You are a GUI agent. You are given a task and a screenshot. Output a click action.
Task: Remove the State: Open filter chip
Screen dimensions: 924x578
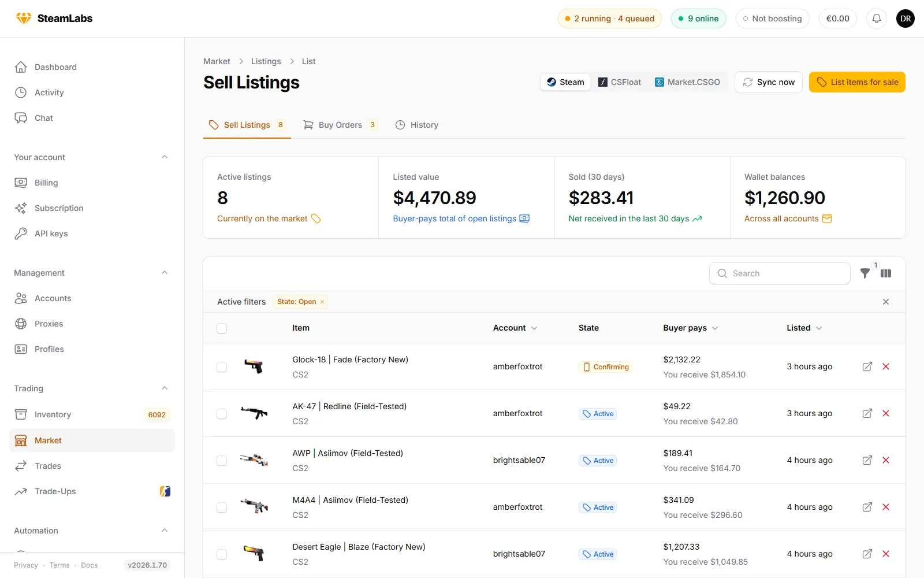tap(322, 302)
